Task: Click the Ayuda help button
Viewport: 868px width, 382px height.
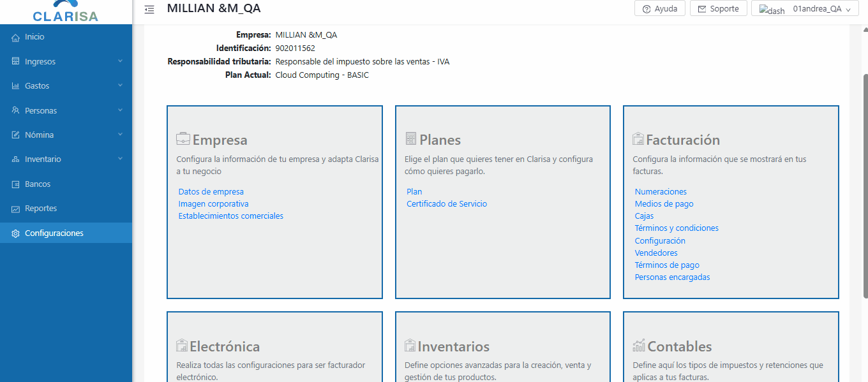Action: (660, 9)
